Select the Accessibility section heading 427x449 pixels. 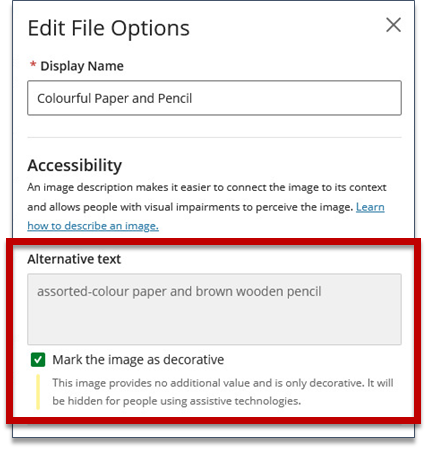tap(75, 166)
